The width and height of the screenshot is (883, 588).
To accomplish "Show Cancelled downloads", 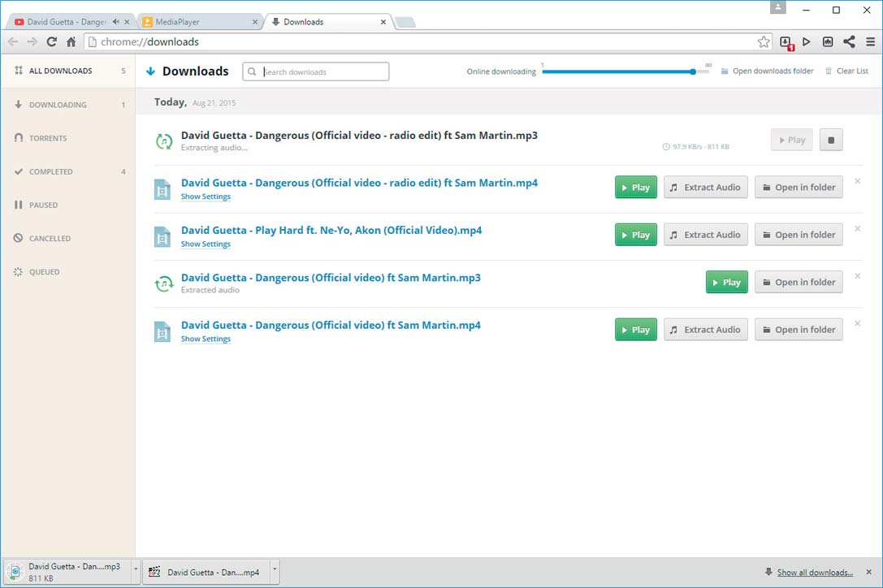I will pyautogui.click(x=68, y=238).
